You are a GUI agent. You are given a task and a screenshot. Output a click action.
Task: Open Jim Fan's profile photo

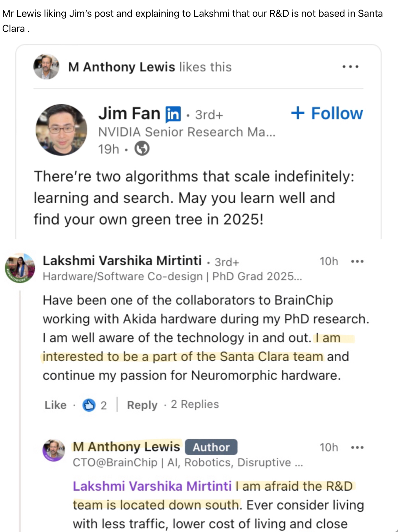click(x=61, y=130)
